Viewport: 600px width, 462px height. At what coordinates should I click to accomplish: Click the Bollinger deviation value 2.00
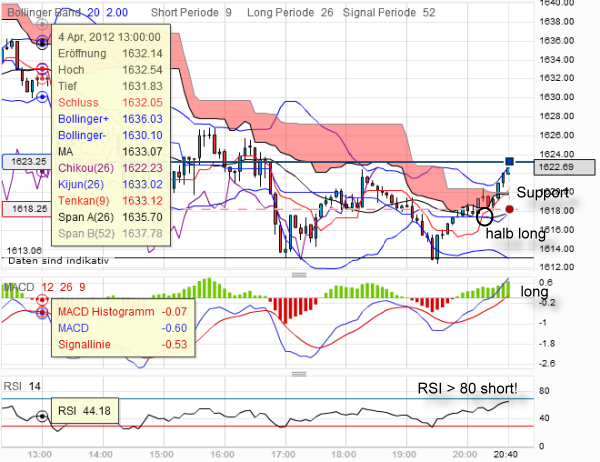pyautogui.click(x=117, y=13)
